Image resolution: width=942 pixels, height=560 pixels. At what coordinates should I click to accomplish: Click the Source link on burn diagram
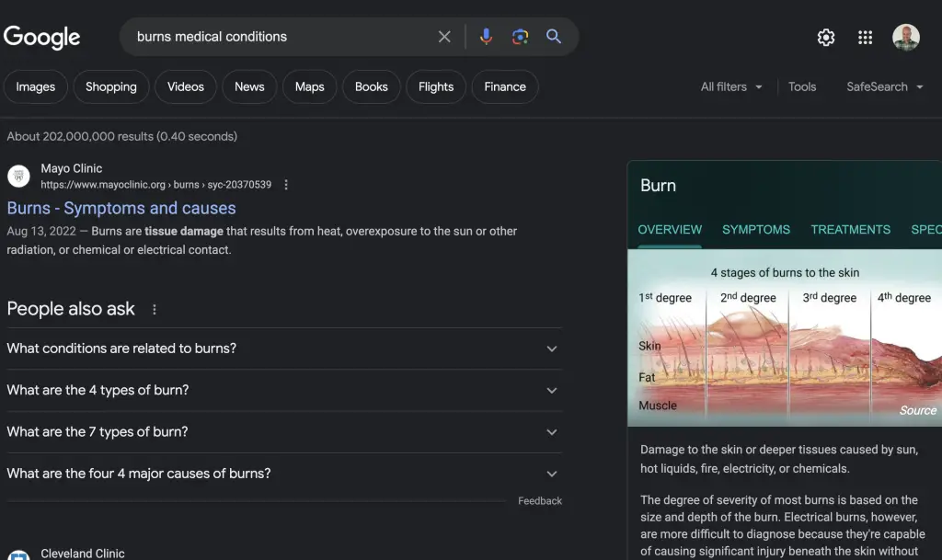click(918, 410)
